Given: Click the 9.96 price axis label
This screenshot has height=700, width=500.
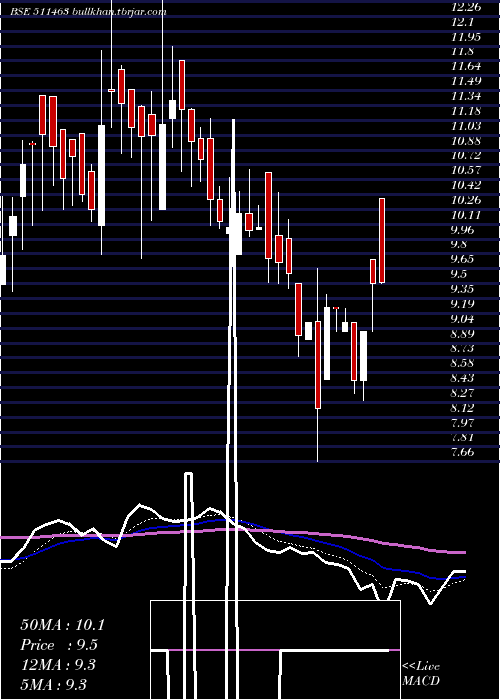Looking at the screenshot, I should coord(462,229).
